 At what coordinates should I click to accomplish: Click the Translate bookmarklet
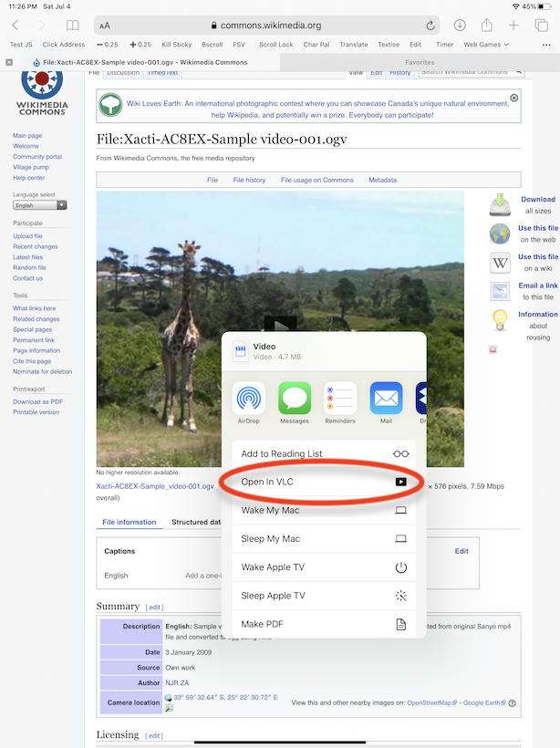pyautogui.click(x=354, y=45)
